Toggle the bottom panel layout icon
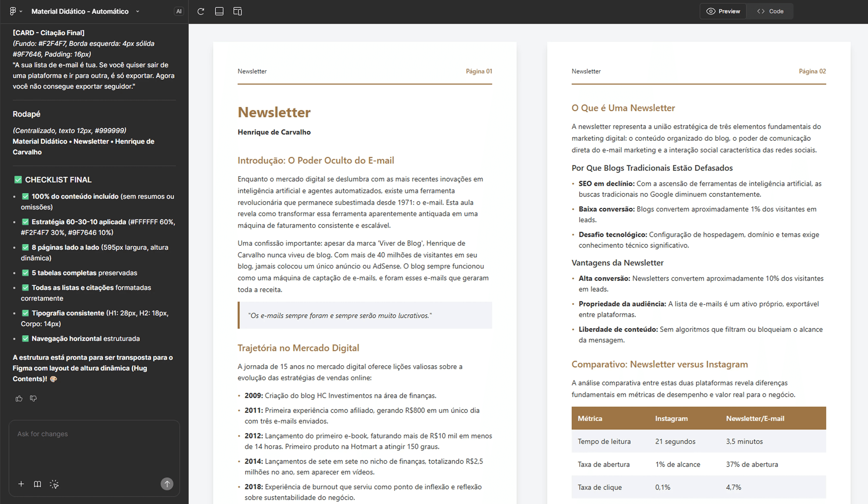This screenshot has width=868, height=504. pyautogui.click(x=219, y=11)
